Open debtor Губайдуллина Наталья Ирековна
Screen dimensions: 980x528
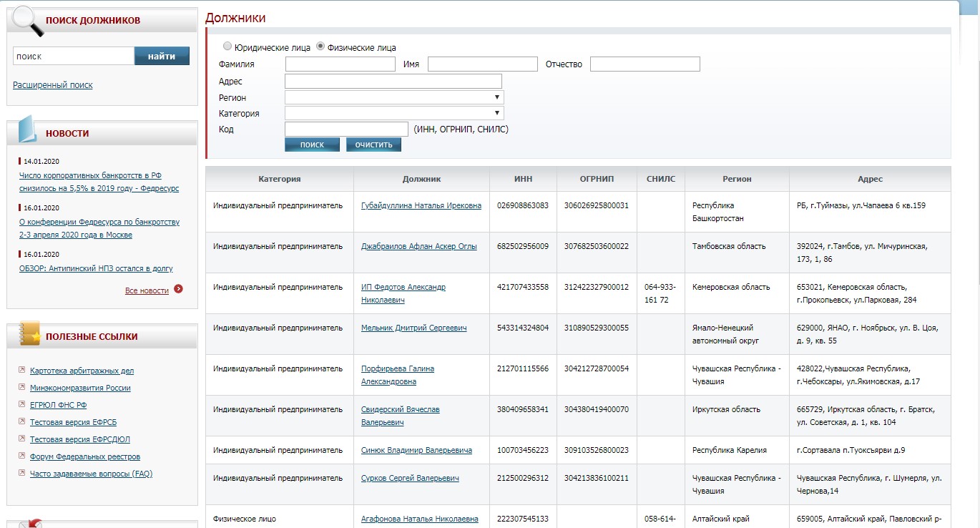point(421,205)
